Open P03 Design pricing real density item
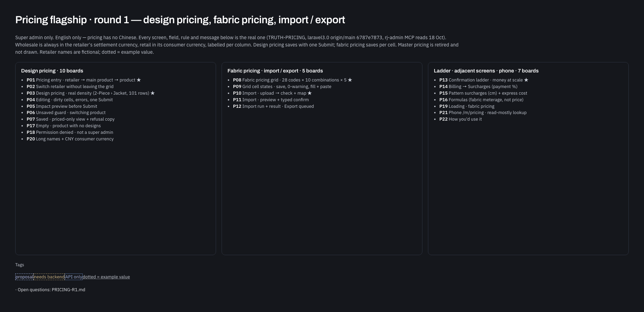Screen dimensions: 644x312 pos(91,93)
